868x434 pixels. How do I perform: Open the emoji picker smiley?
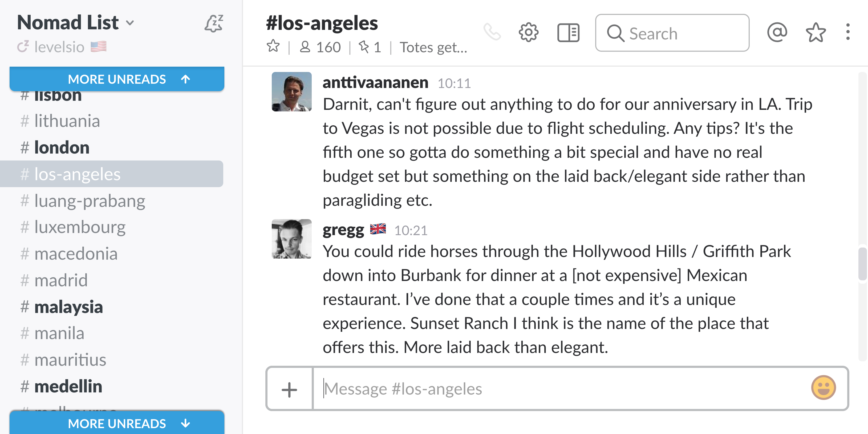pyautogui.click(x=823, y=388)
